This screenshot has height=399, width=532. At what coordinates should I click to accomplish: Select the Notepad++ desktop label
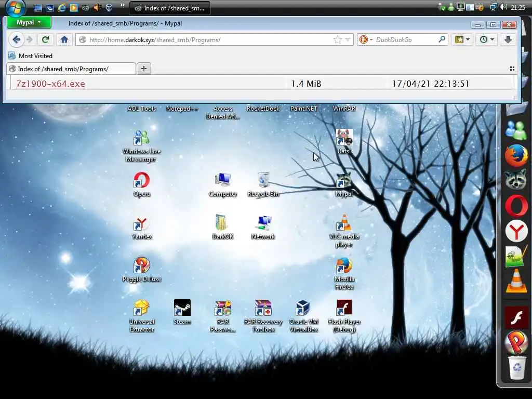click(182, 109)
